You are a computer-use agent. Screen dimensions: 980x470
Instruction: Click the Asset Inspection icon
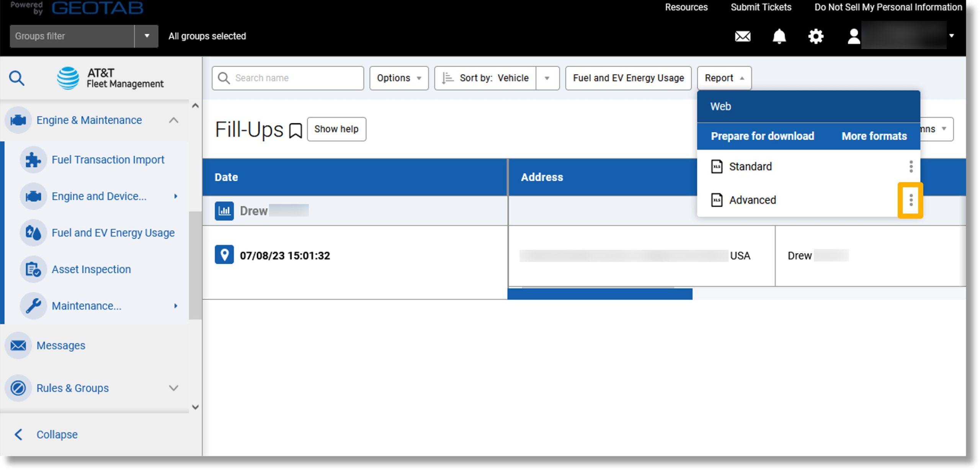[x=34, y=269]
